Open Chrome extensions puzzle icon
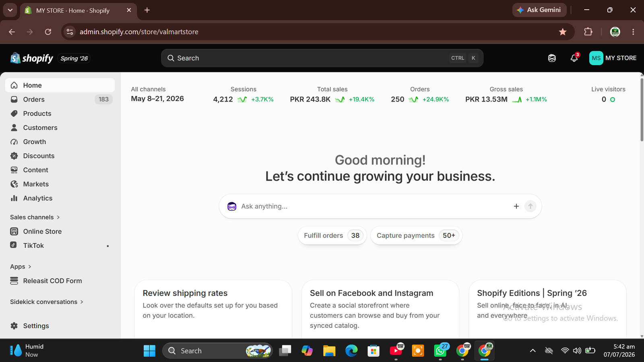The image size is (644, 362). point(588,32)
